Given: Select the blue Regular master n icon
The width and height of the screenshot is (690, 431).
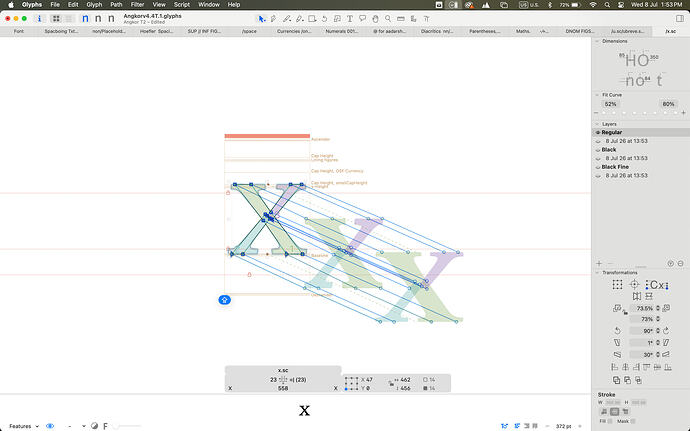Looking at the screenshot, I should [x=85, y=19].
